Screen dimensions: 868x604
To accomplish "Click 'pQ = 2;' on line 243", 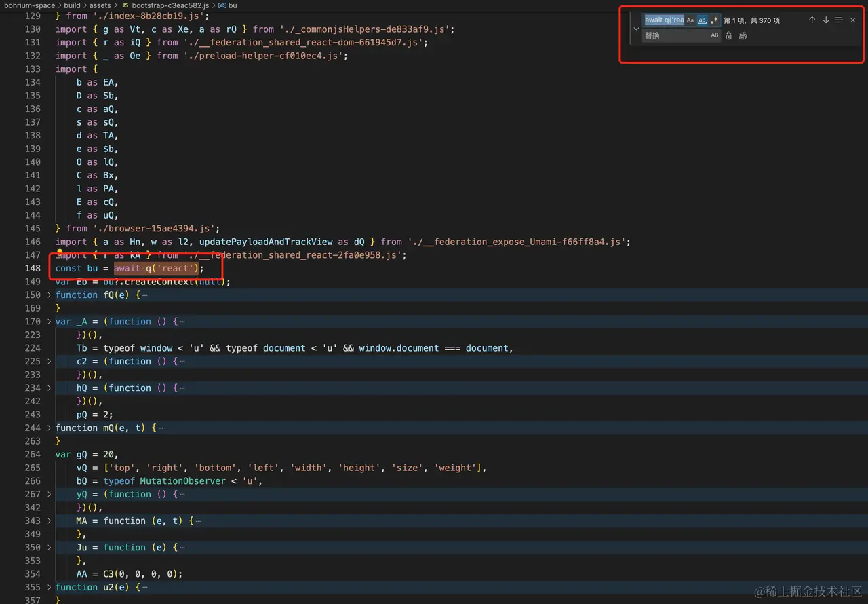I will tap(95, 414).
